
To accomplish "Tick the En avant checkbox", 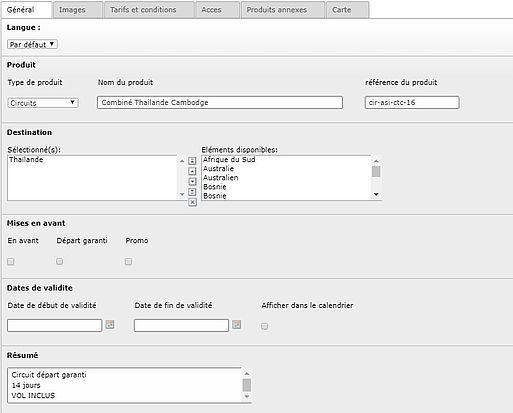I will pyautogui.click(x=11, y=262).
